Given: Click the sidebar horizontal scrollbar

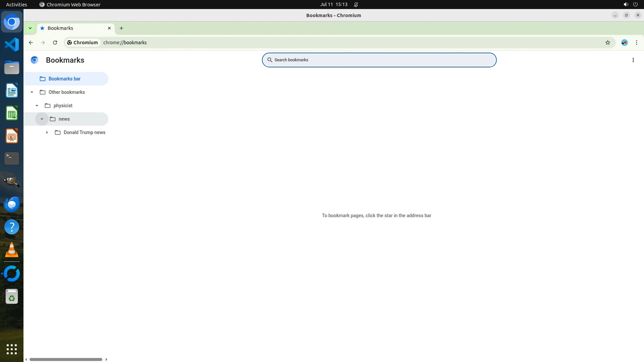Looking at the screenshot, I should pyautogui.click(x=66, y=359).
